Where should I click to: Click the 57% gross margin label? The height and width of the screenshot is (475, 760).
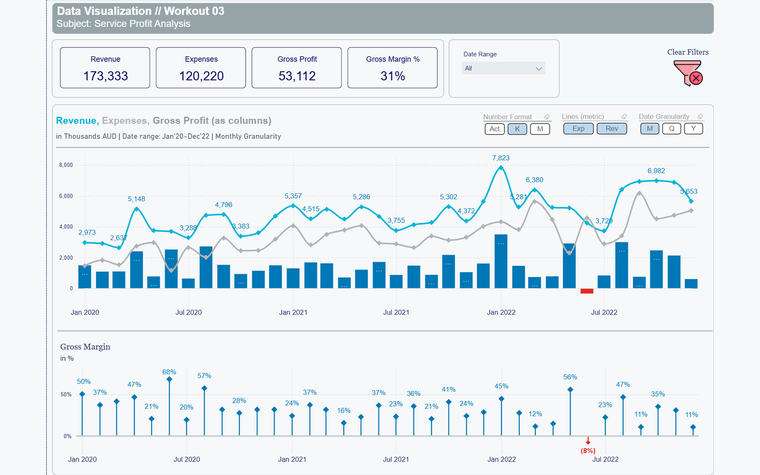click(204, 376)
